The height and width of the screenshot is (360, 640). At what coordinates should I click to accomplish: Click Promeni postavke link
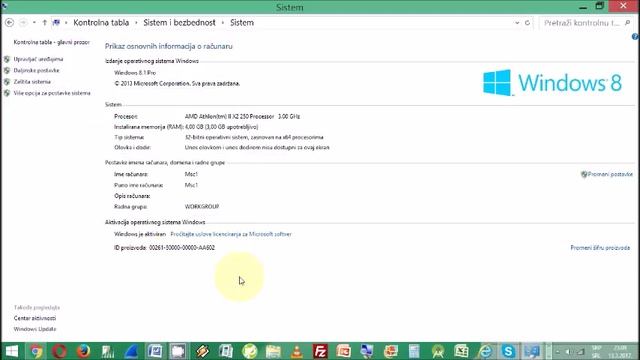(x=610, y=174)
